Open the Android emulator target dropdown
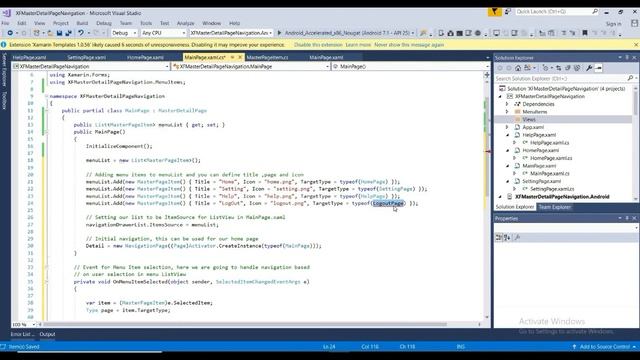 pos(413,33)
